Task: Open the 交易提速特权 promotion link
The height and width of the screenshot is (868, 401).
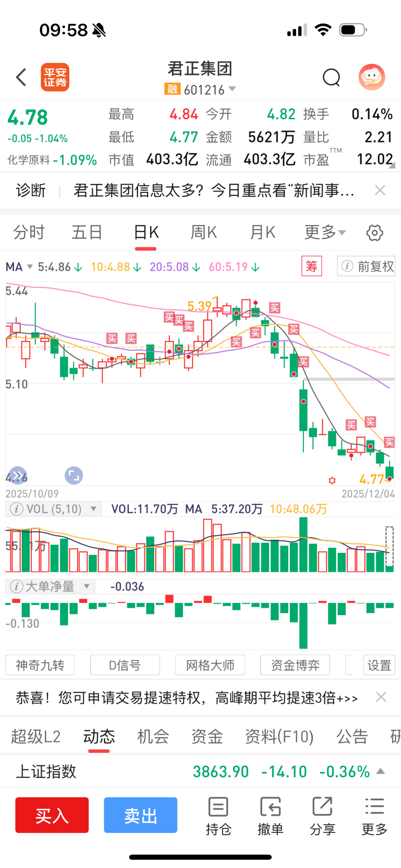Action: tap(187, 698)
